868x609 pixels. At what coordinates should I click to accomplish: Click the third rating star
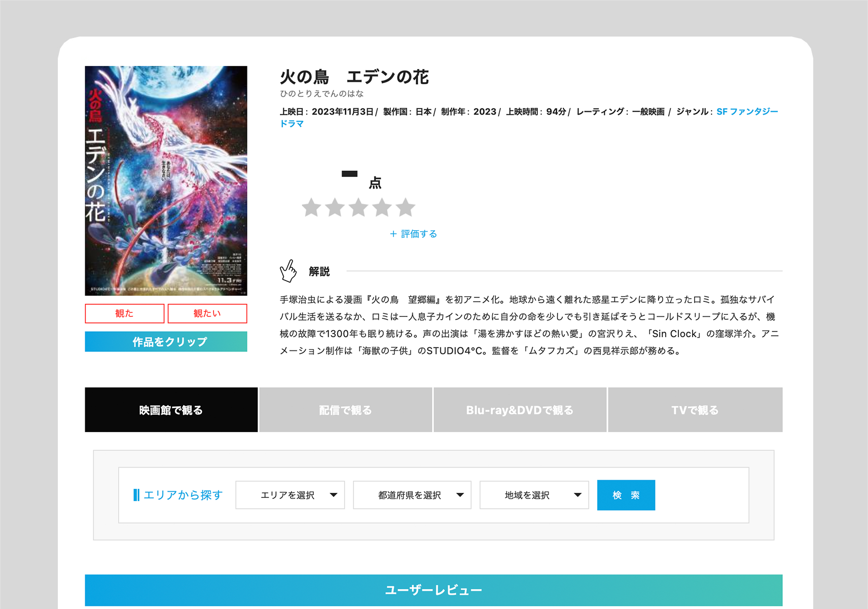[358, 207]
